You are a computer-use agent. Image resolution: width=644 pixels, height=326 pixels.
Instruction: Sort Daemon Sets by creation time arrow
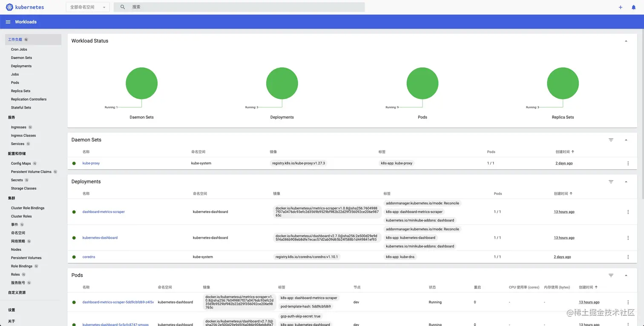572,152
